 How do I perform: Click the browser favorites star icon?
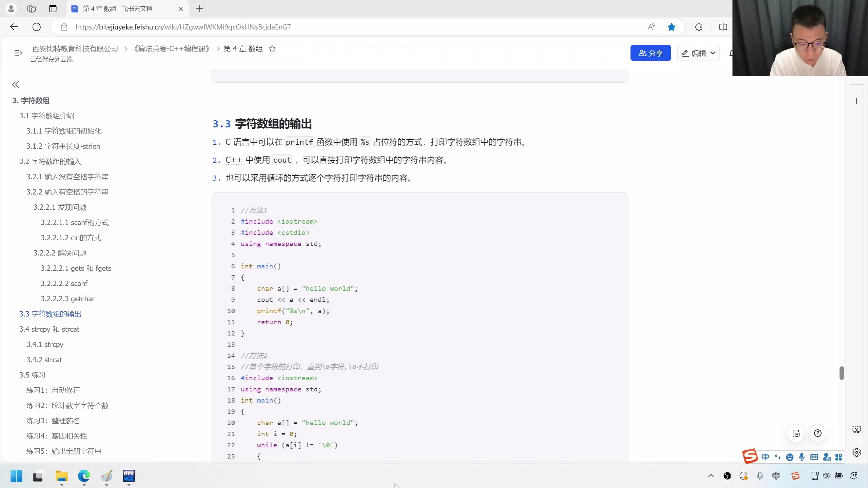671,27
